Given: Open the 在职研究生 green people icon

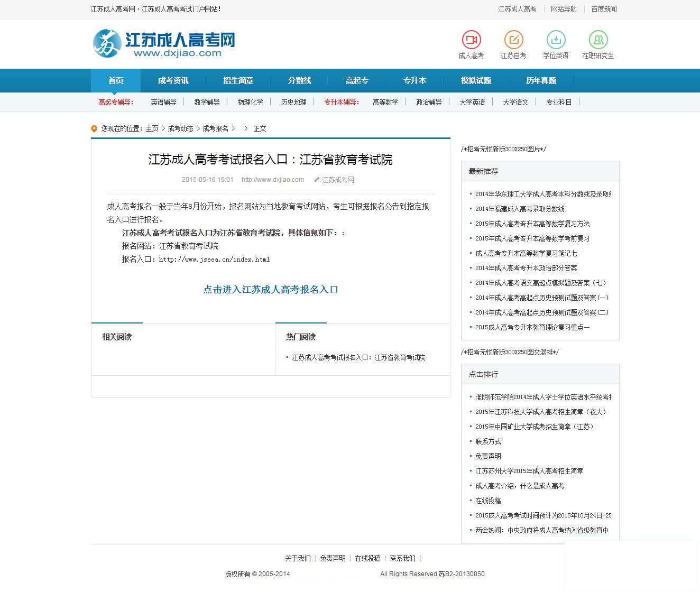Looking at the screenshot, I should click(x=598, y=40).
